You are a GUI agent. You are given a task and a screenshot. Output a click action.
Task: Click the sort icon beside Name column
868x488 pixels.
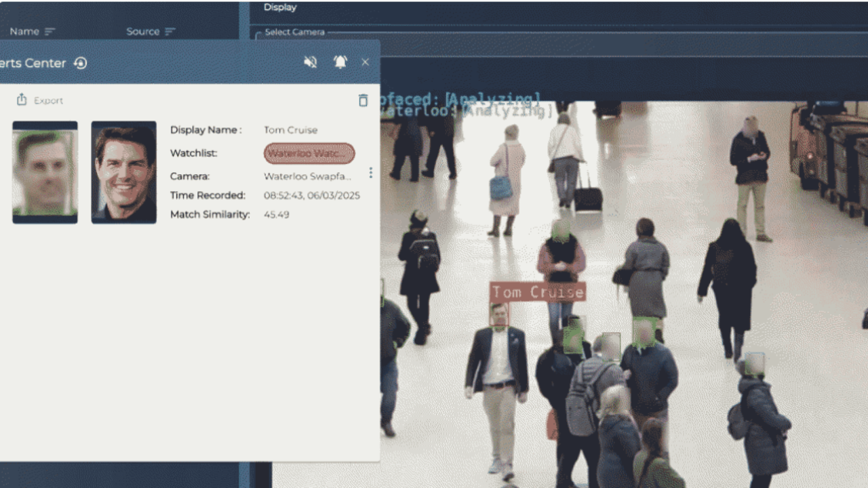(x=50, y=32)
